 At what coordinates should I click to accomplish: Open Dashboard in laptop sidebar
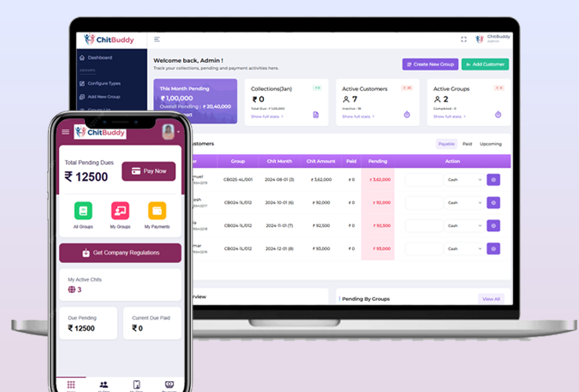click(x=96, y=57)
